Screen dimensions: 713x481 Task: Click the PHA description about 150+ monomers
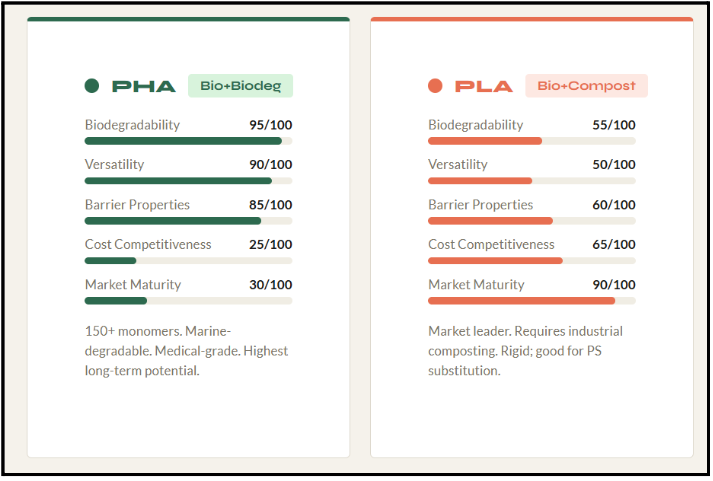(186, 351)
